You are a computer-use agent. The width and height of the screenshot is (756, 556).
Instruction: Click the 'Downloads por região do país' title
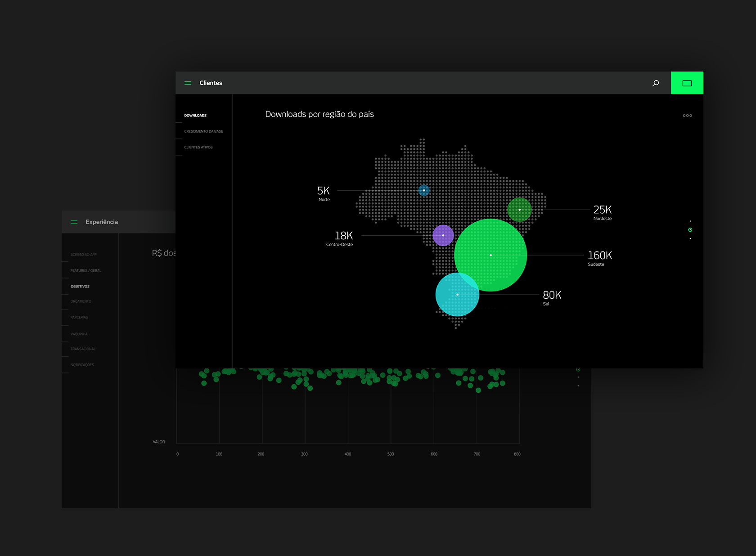(319, 114)
